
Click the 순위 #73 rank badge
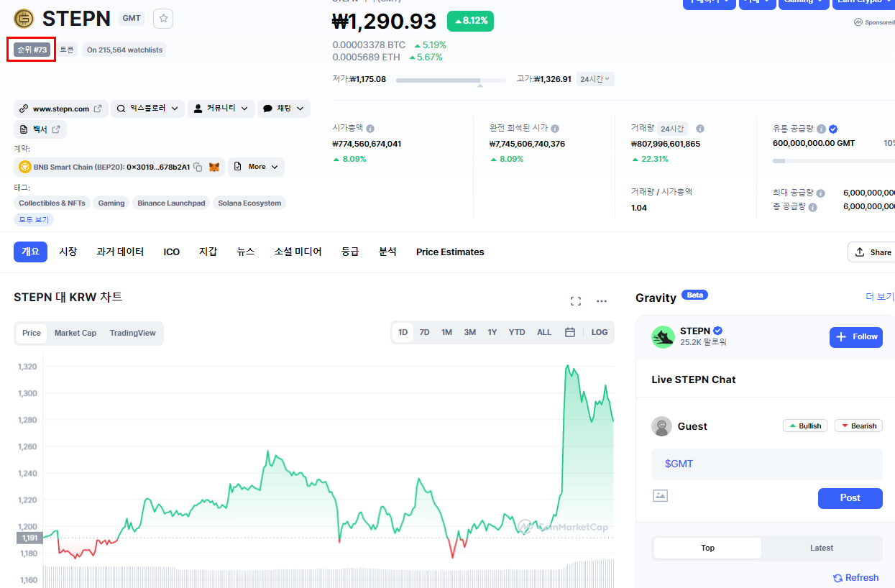click(x=32, y=50)
